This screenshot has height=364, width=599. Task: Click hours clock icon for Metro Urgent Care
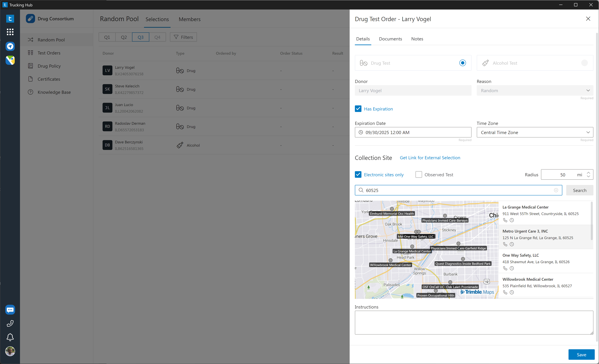point(512,244)
